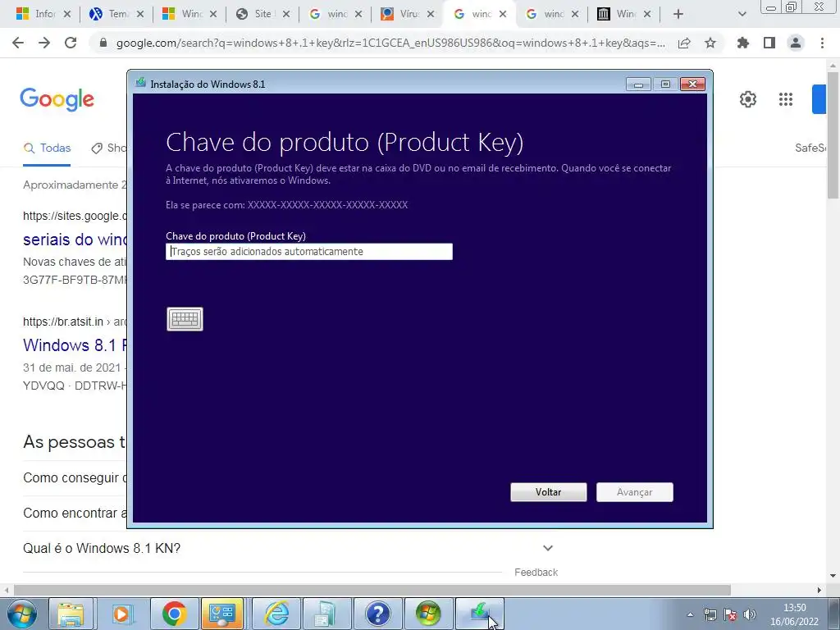Viewport: 840px width, 630px height.
Task: Expand 'Qual é o Windows 8.1 KN?' question
Action: pos(289,548)
